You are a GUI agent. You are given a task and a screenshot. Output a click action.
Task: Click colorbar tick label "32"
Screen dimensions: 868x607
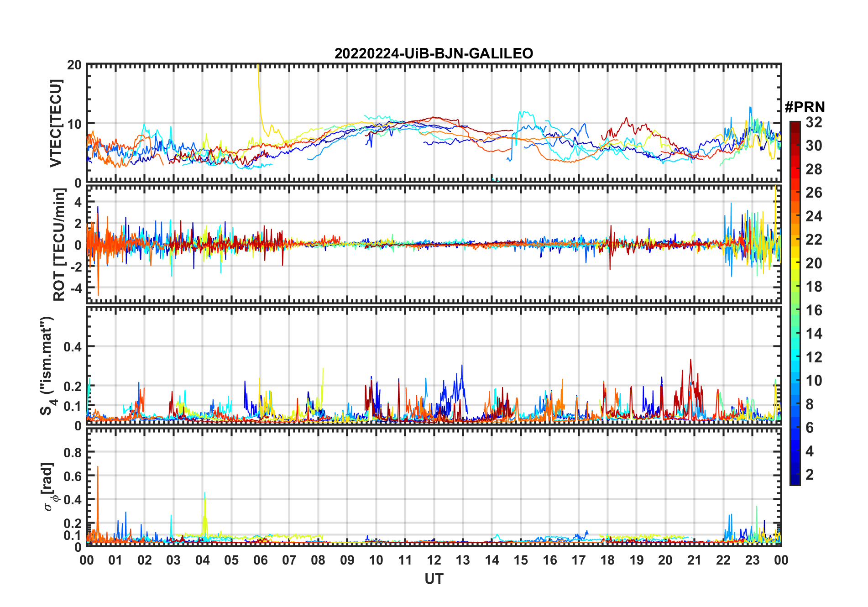(x=814, y=122)
